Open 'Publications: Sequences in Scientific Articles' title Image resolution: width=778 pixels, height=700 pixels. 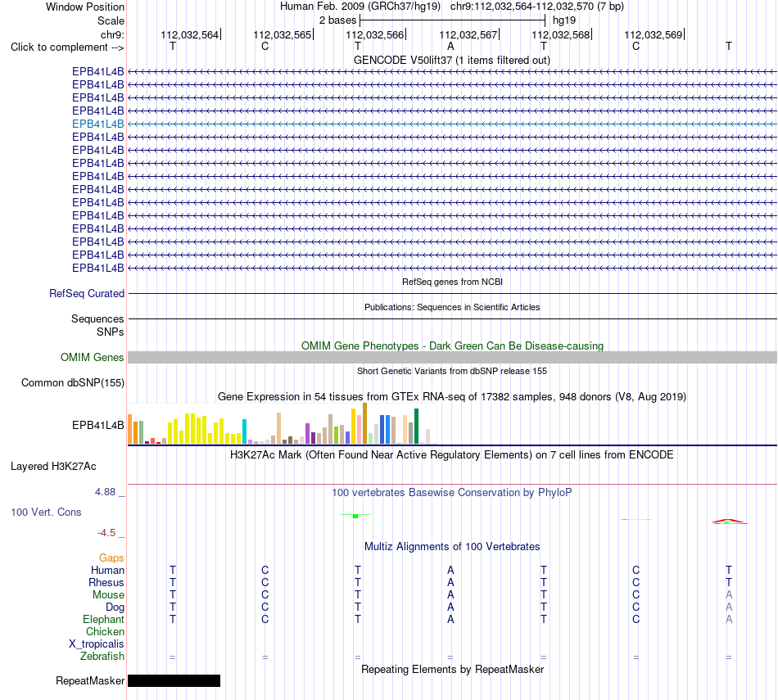[452, 307]
